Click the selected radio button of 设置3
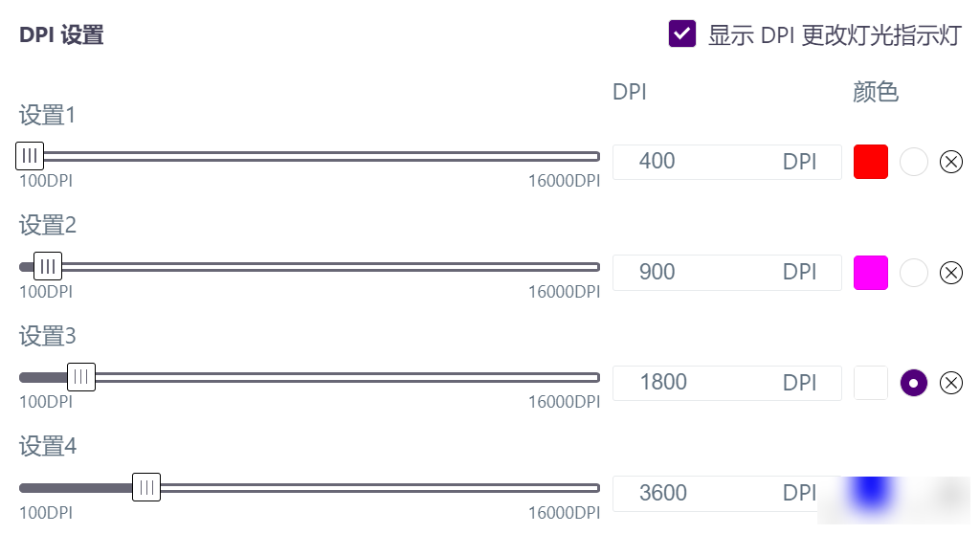This screenshot has height=534, width=980. (913, 383)
